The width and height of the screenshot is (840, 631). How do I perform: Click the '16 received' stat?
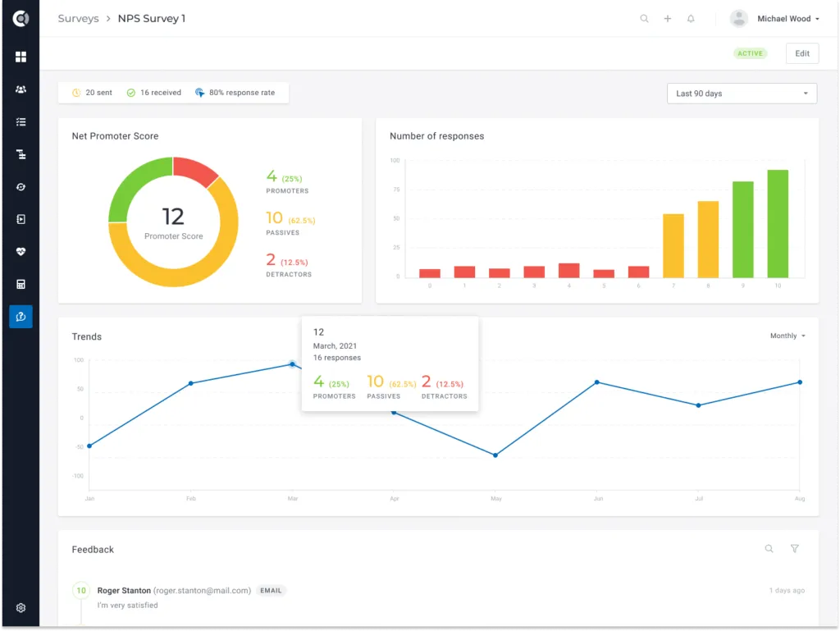point(153,93)
